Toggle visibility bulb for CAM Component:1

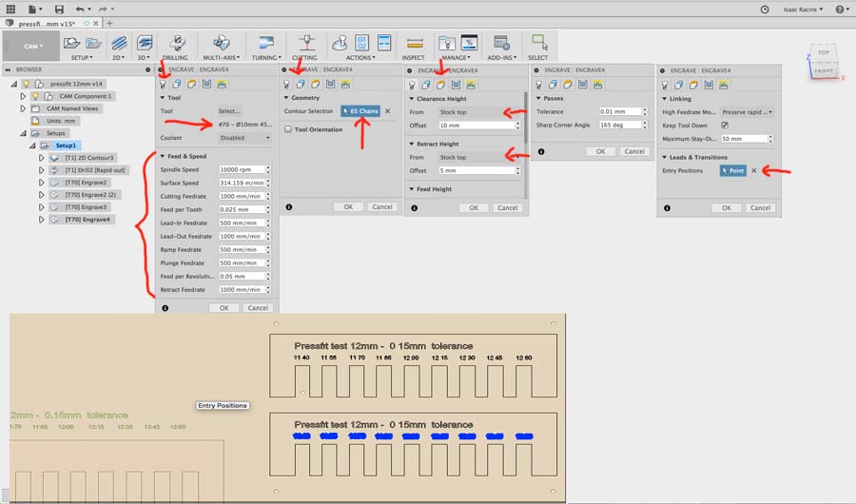[x=36, y=96]
